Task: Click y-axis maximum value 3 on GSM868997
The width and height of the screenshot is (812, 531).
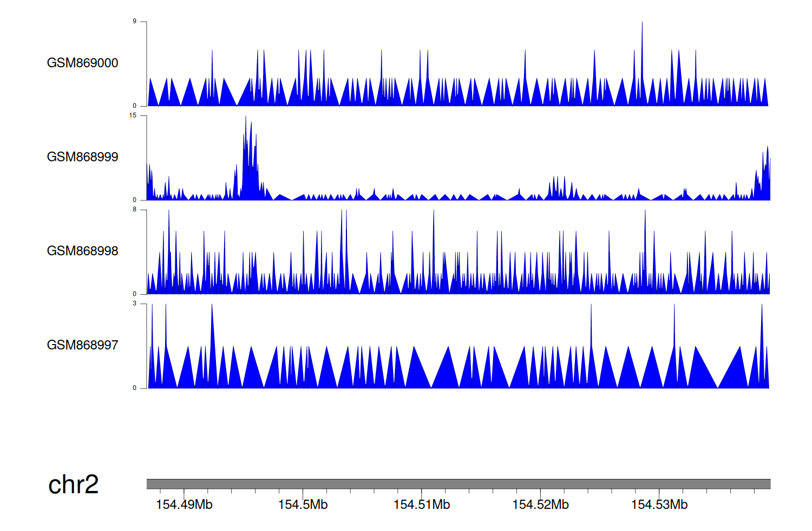Action: click(x=134, y=303)
